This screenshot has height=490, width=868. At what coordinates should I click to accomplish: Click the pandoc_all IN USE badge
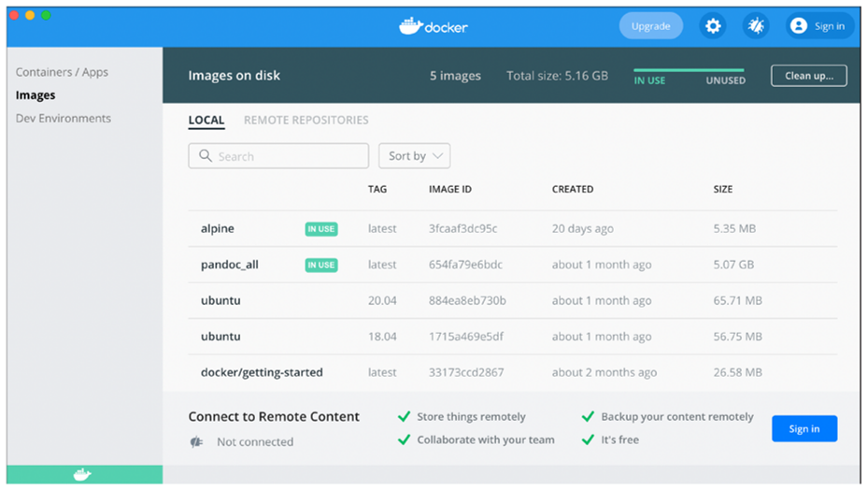coord(320,265)
